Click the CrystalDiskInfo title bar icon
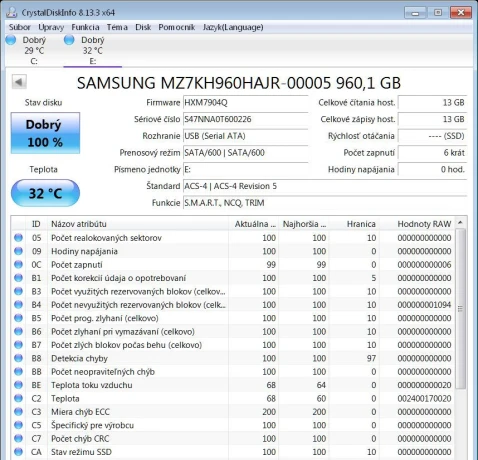Screen dimensions: 478x460 (x=12, y=12)
